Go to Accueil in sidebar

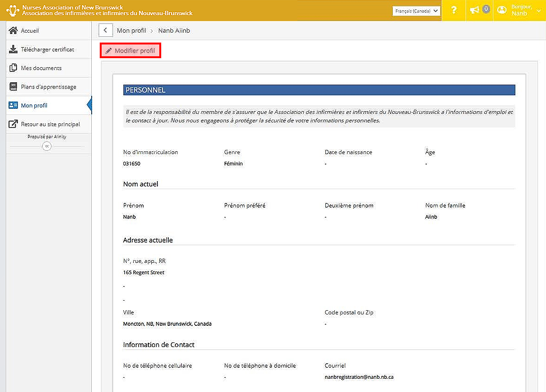[30, 31]
